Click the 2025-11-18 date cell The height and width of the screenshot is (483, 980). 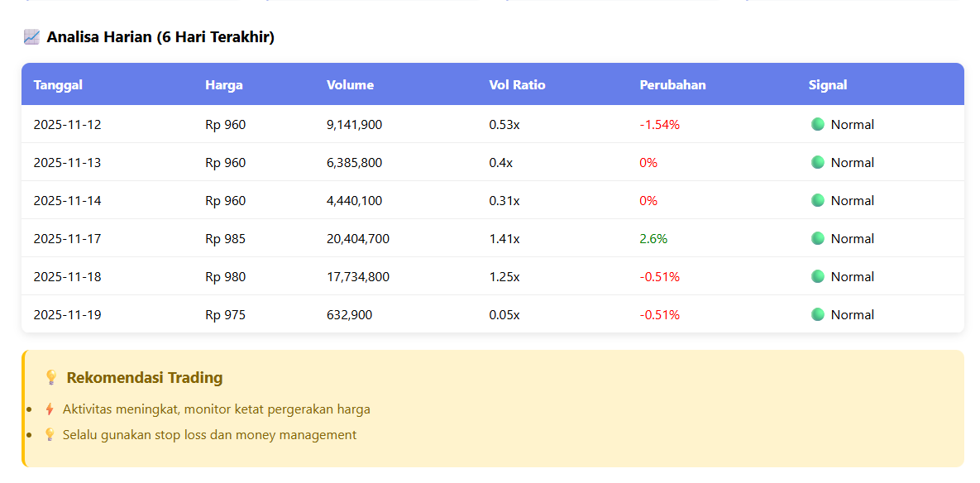[67, 277]
